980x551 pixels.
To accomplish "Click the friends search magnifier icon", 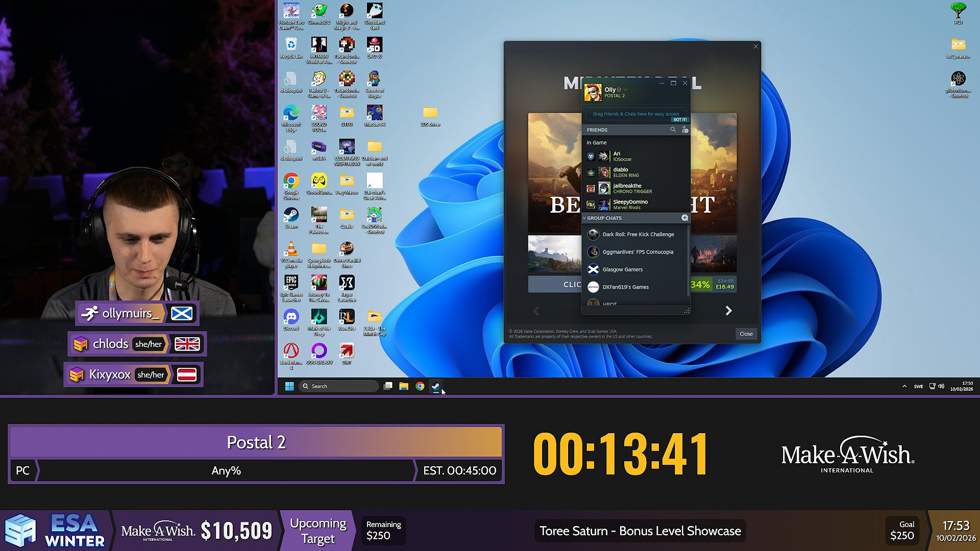I will coord(673,130).
